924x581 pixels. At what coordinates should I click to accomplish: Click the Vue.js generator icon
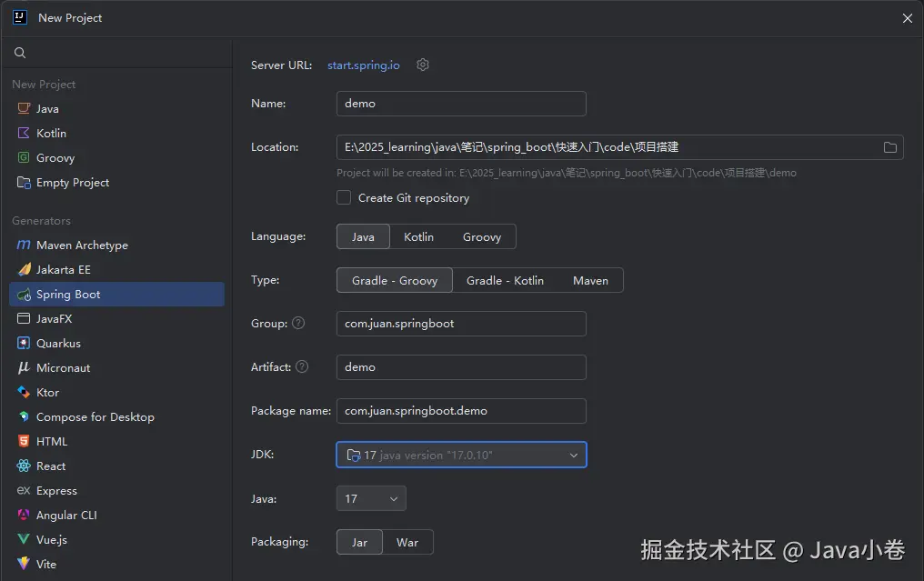coord(24,539)
